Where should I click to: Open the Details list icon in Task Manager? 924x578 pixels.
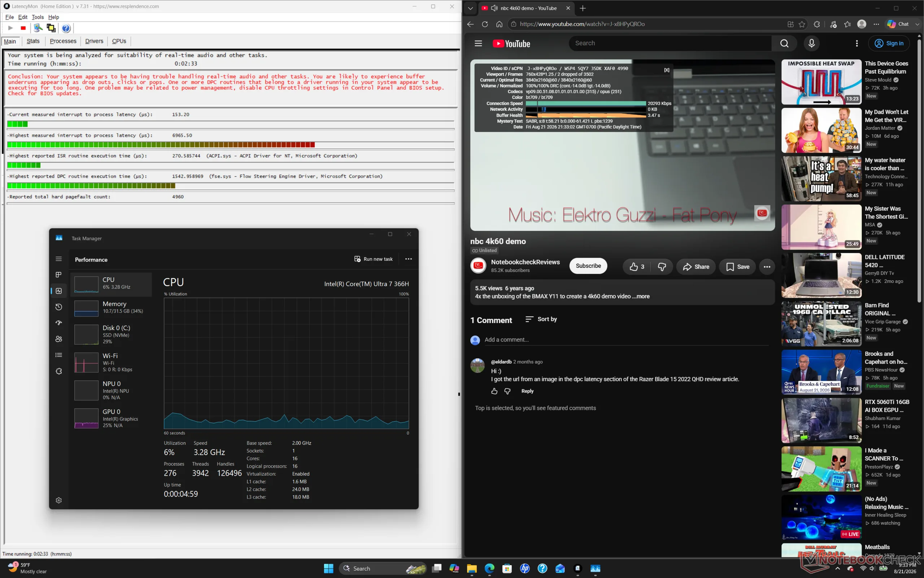click(58, 355)
